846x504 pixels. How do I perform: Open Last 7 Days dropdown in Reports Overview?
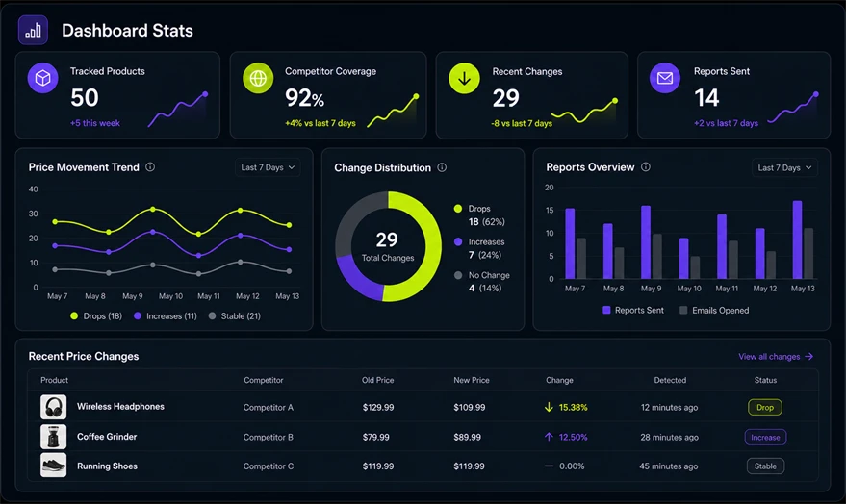784,167
